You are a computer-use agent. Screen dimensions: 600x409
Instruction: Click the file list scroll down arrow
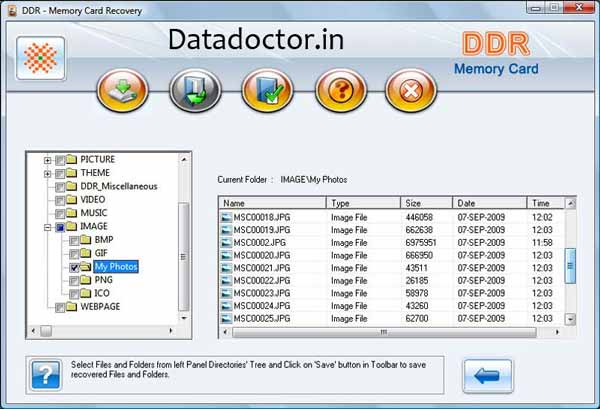[570, 319]
